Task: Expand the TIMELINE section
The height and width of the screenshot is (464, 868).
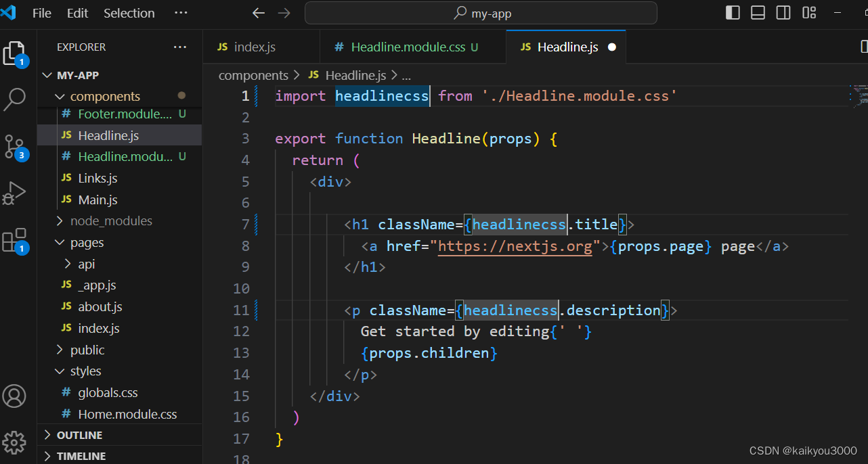Action: (x=119, y=456)
